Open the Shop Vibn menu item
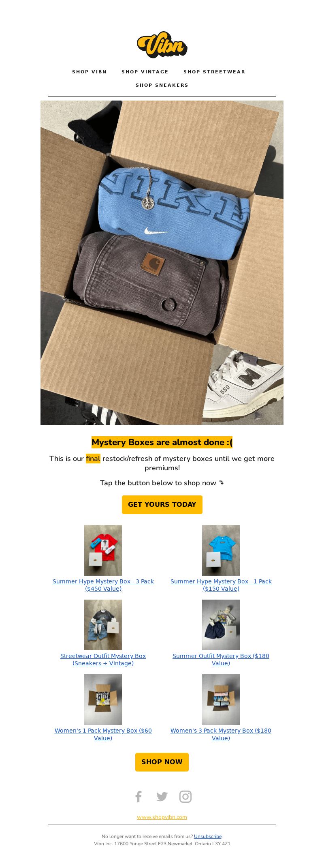Image resolution: width=324 pixels, height=868 pixels. click(x=90, y=72)
